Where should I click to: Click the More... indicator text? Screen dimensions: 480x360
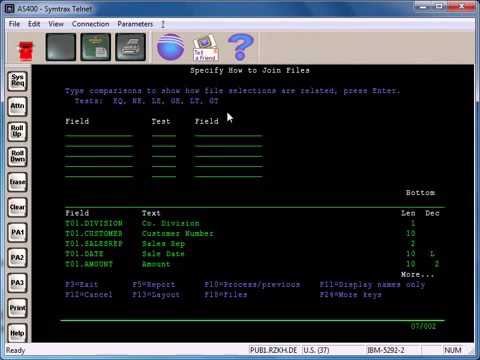pos(418,275)
